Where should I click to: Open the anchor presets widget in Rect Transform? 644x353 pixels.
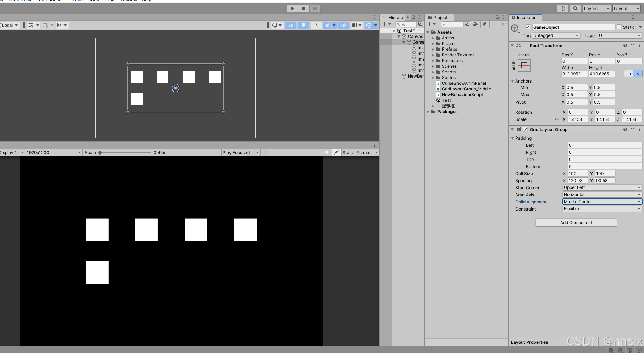pyautogui.click(x=524, y=66)
